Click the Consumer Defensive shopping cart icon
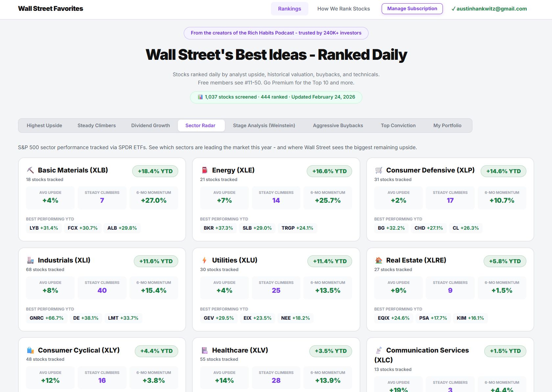Viewport: 552px width, 392px height. point(378,170)
